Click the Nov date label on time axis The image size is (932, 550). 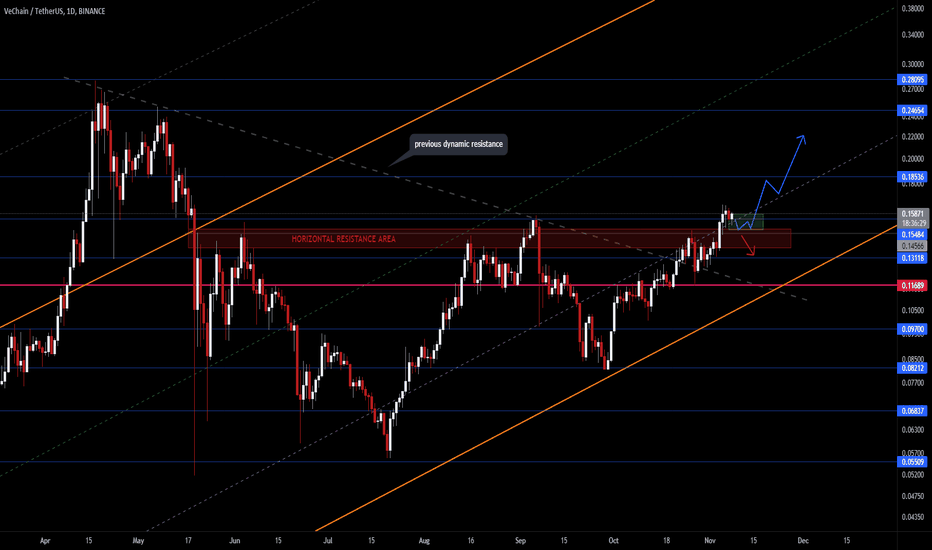coord(710,540)
